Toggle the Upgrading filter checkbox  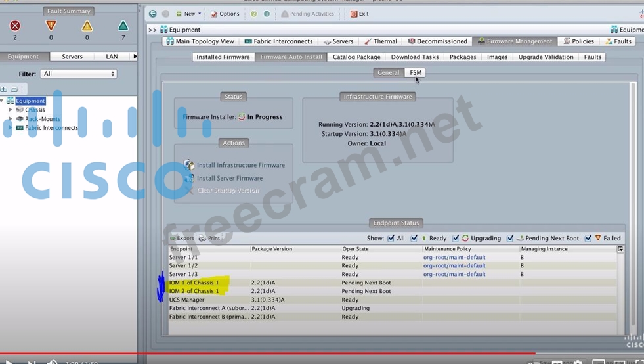coord(456,239)
